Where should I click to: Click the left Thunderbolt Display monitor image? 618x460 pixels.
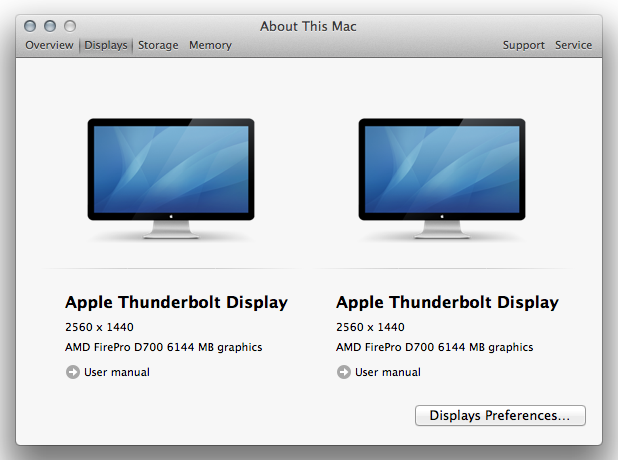click(x=171, y=179)
